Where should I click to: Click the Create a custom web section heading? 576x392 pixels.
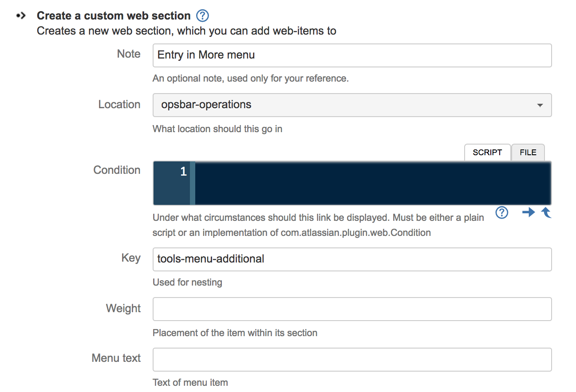[x=114, y=16]
